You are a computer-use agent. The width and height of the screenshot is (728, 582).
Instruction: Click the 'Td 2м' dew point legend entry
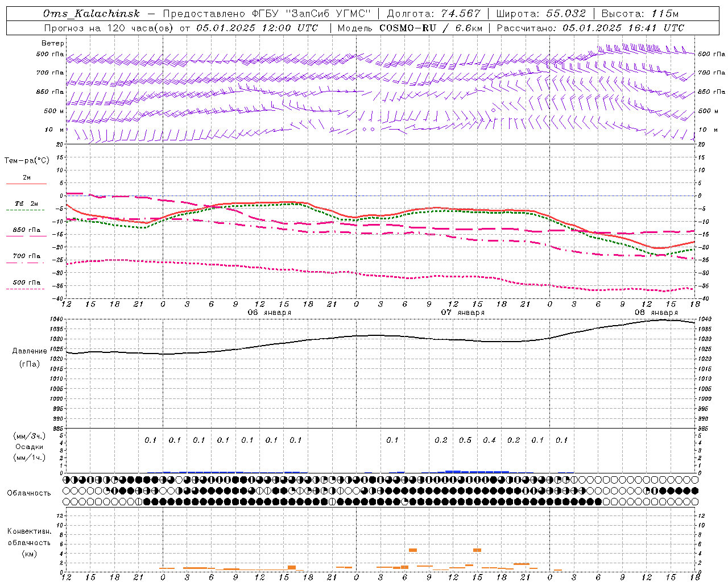(x=27, y=203)
